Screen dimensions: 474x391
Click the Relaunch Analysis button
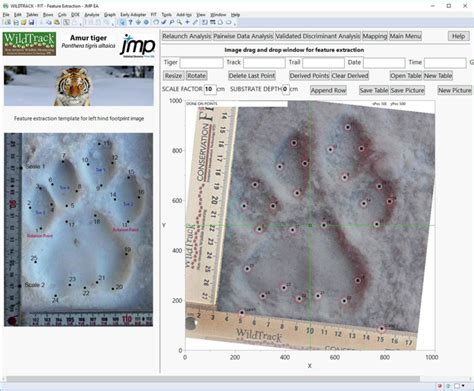click(x=187, y=36)
